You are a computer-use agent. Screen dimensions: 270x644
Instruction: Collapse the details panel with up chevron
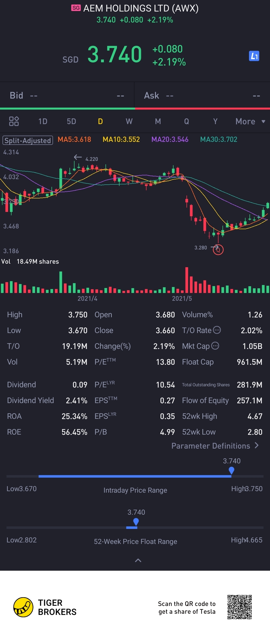click(x=138, y=560)
